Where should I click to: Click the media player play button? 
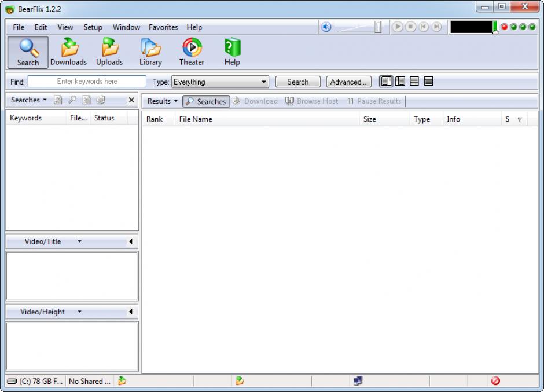[398, 27]
